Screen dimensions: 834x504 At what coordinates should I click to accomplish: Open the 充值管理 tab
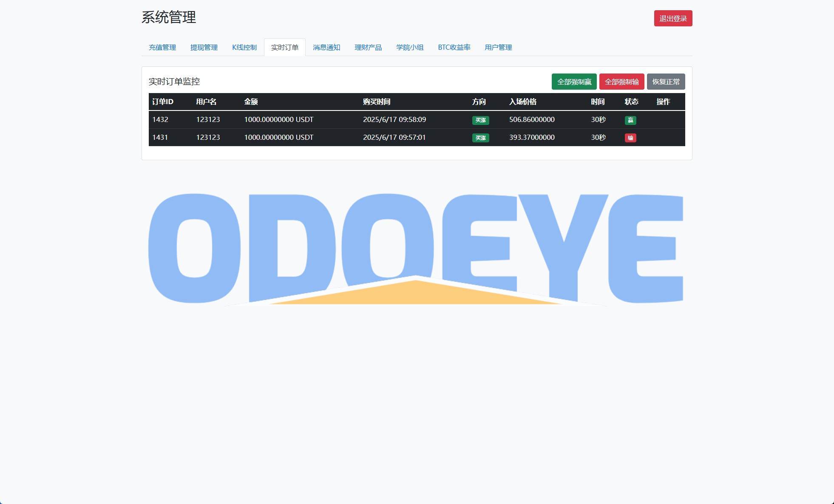pos(162,48)
